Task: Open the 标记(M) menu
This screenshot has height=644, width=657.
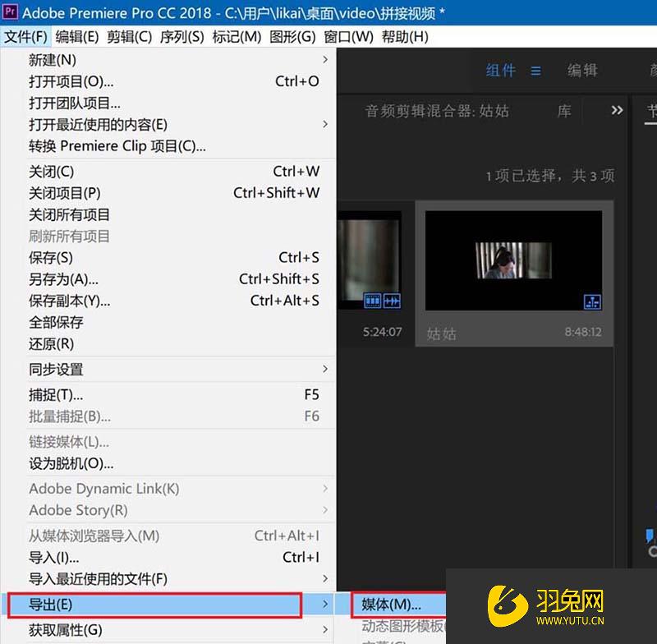Action: pyautogui.click(x=237, y=37)
